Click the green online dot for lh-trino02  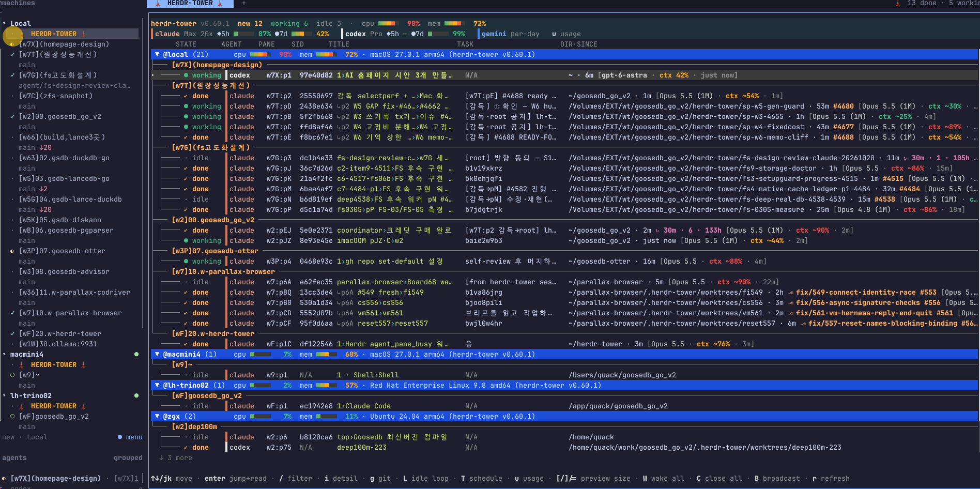pos(136,396)
